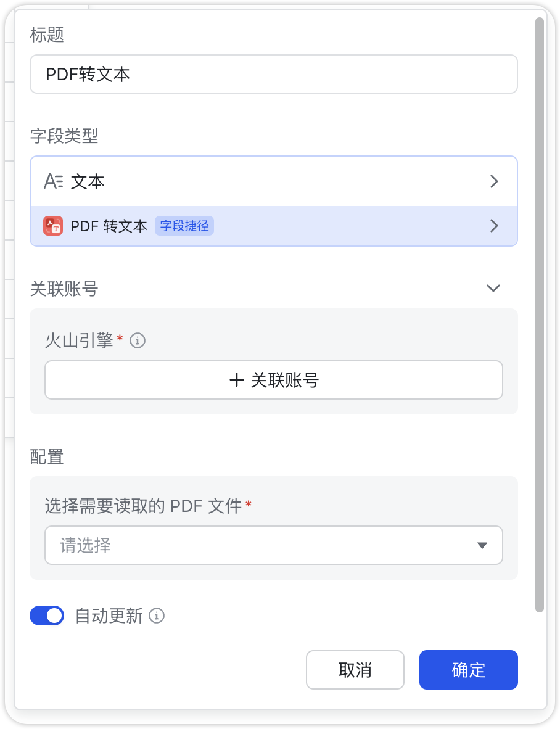The image size is (560, 729).
Task: Click the text field type icon
Action: pyautogui.click(x=53, y=181)
